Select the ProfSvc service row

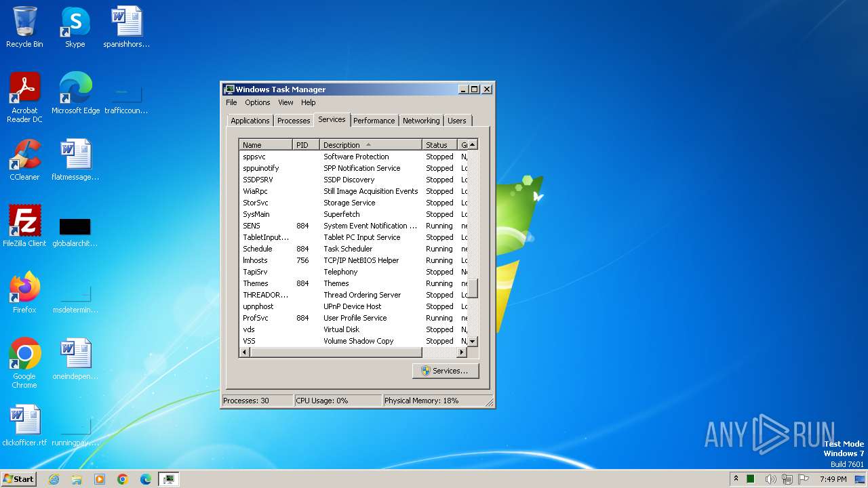[353, 318]
